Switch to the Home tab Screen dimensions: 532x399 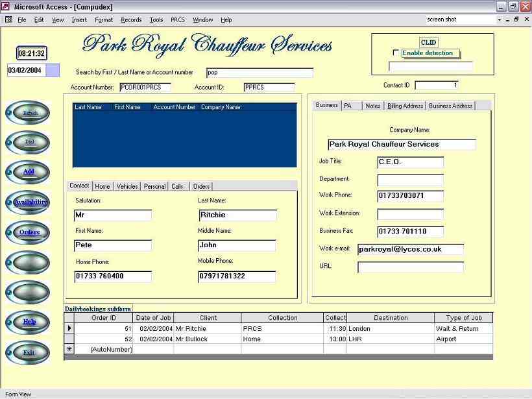click(x=102, y=186)
